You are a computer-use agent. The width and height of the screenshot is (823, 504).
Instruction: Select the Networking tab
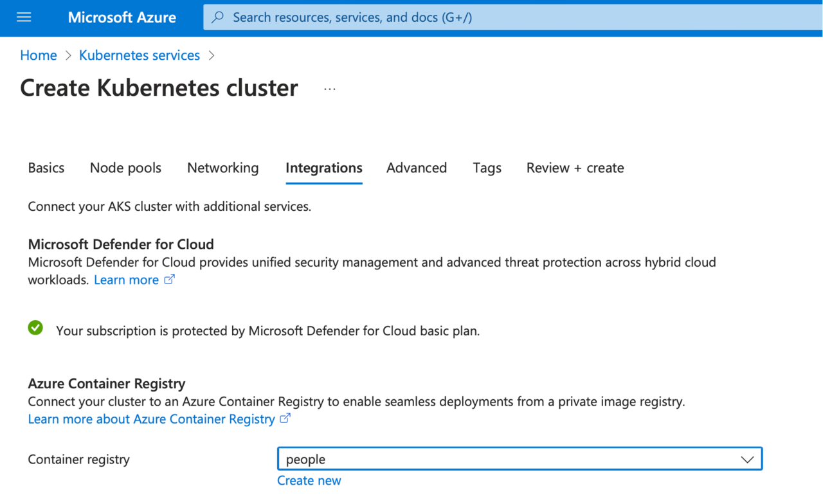(222, 168)
